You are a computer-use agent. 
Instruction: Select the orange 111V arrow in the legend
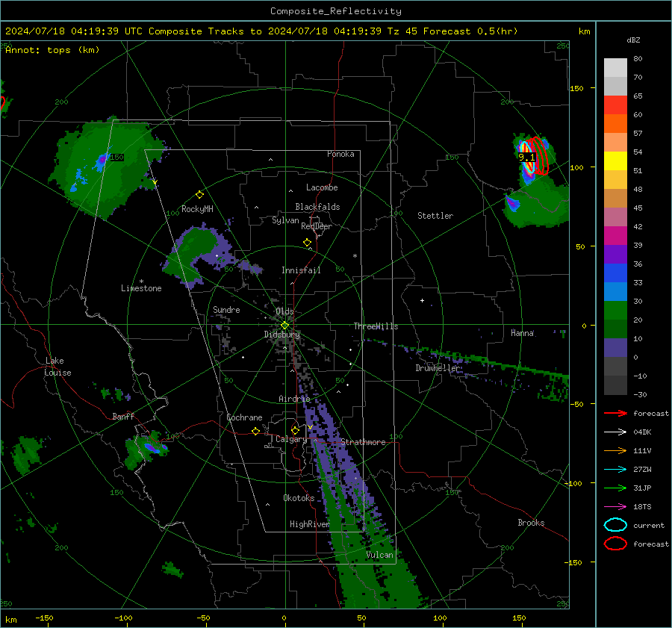615,450
